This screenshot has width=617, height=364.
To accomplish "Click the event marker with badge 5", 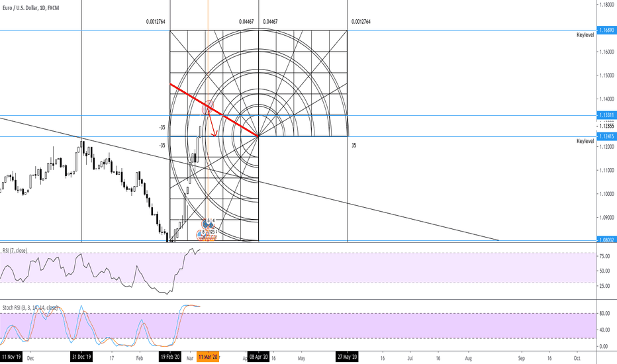I will pos(205,224).
